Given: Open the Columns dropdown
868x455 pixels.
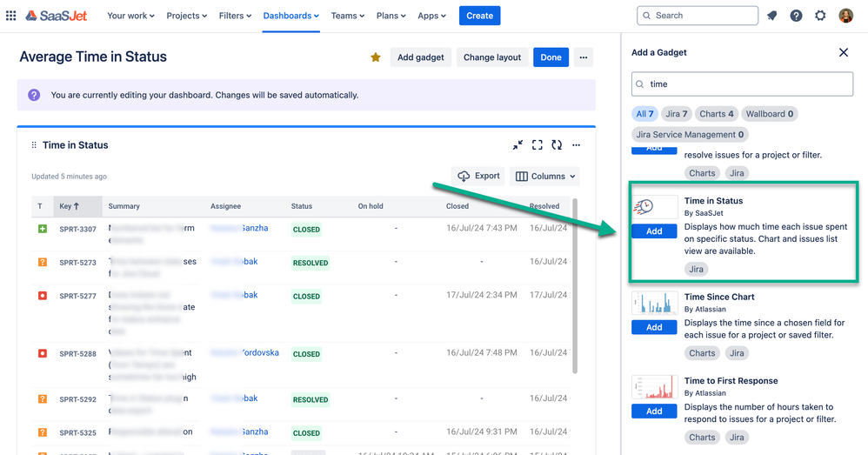Looking at the screenshot, I should (x=545, y=177).
